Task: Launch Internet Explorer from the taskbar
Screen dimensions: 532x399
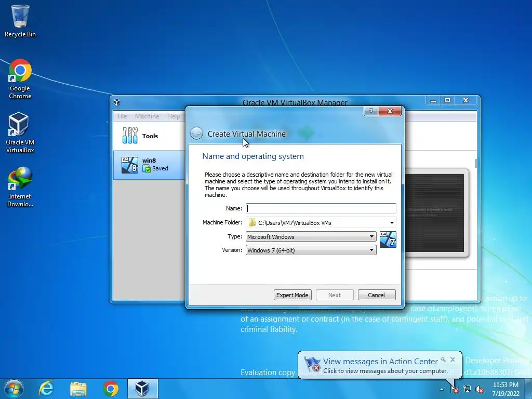Action: pos(46,389)
